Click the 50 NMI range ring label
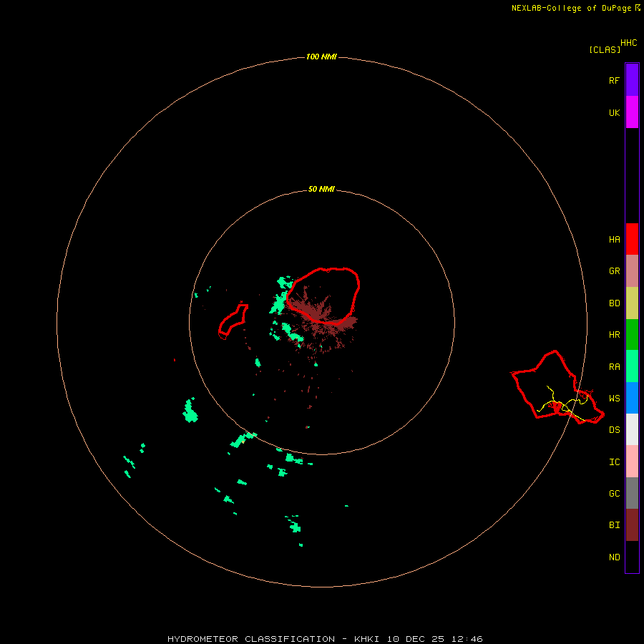This screenshot has height=644, width=644. pos(321,189)
